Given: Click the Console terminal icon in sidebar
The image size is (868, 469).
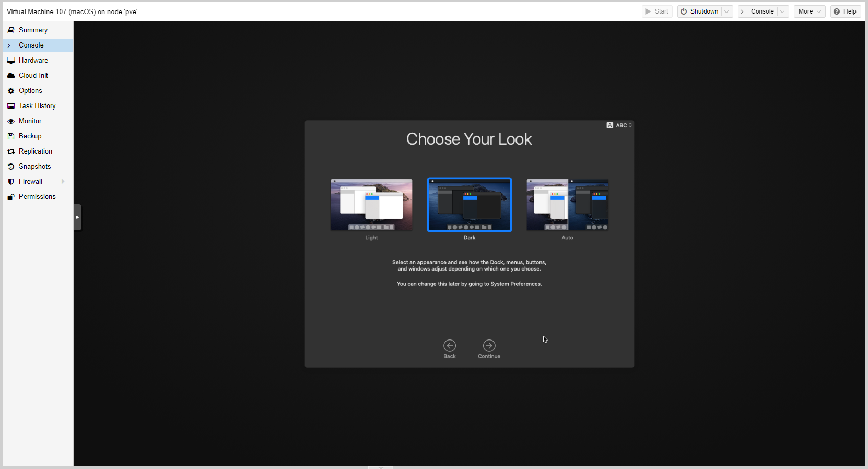Looking at the screenshot, I should click(x=11, y=45).
